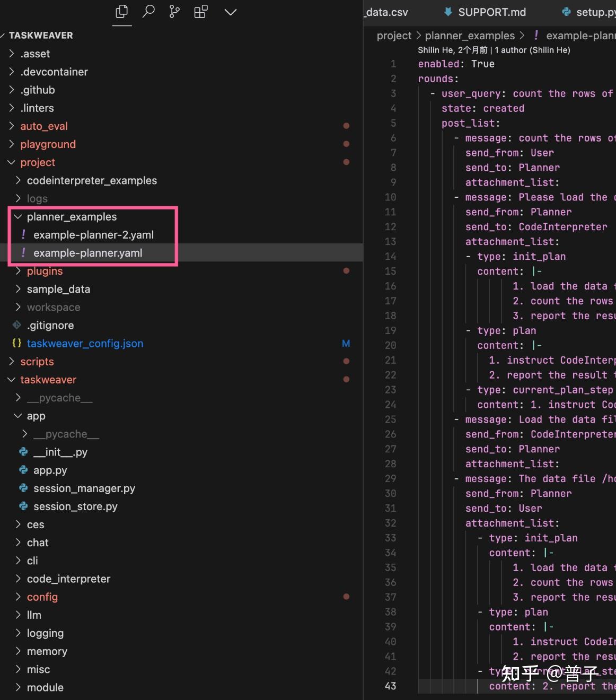Click the JSON braces icon of taskweaver_config.json

(17, 343)
